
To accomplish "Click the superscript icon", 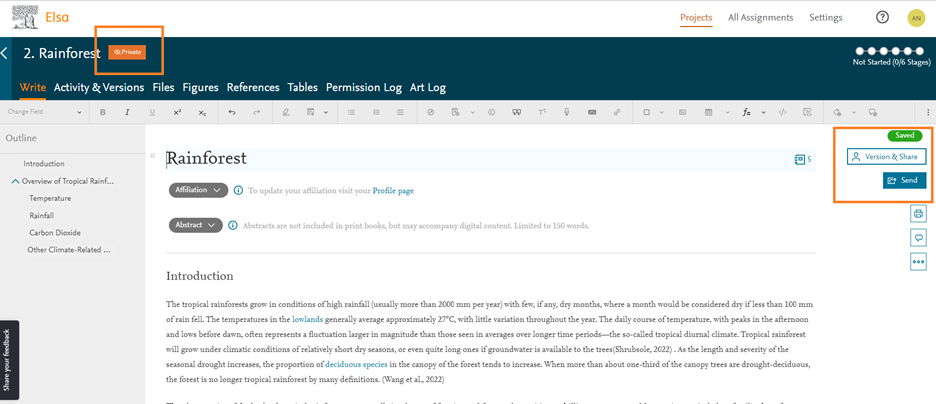I will 177,112.
